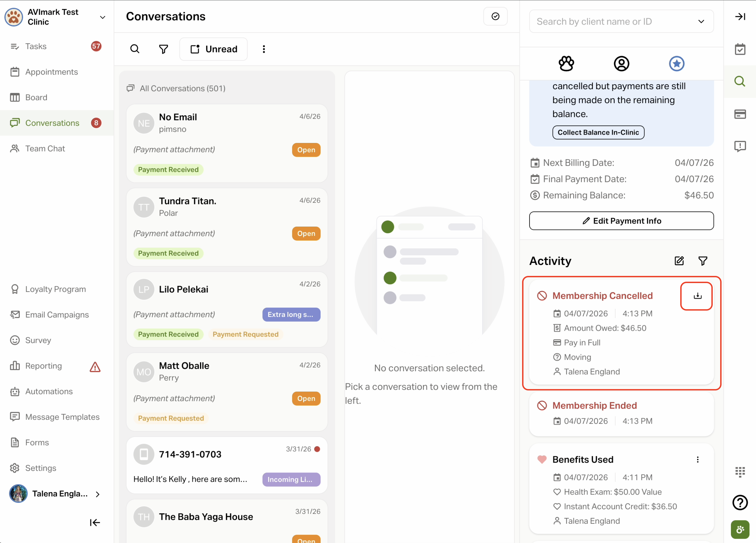Open the help question mark icon
The image size is (756, 543).
pyautogui.click(x=740, y=502)
